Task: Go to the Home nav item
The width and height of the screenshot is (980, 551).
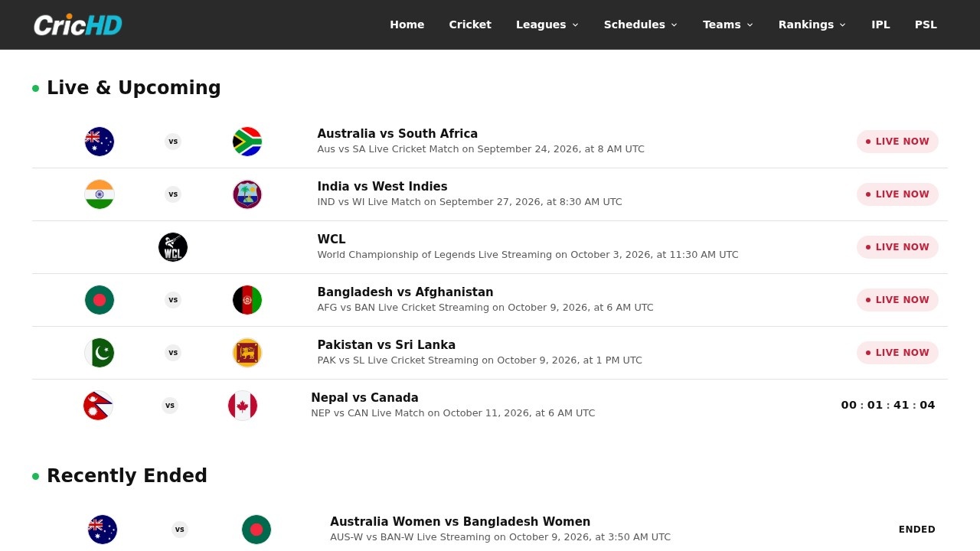Action: point(407,24)
